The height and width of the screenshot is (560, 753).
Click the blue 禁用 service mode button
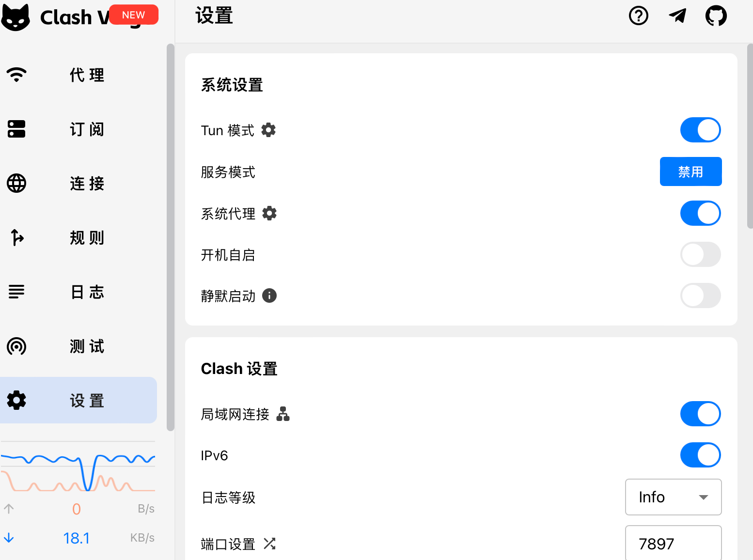pyautogui.click(x=690, y=171)
